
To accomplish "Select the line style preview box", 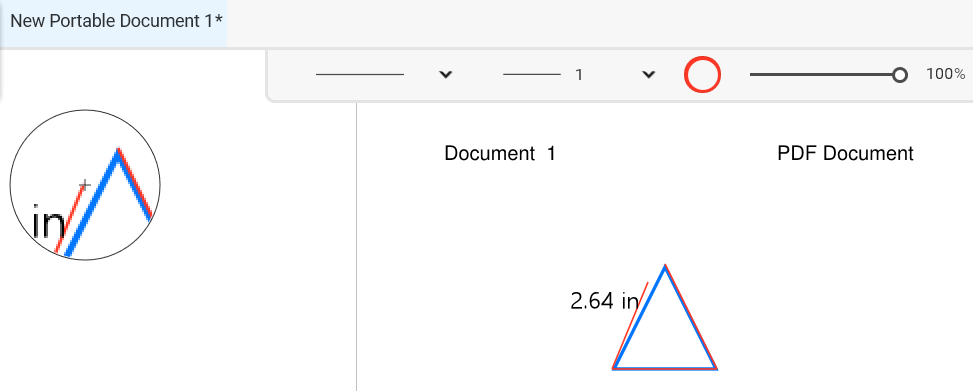I will tap(360, 74).
